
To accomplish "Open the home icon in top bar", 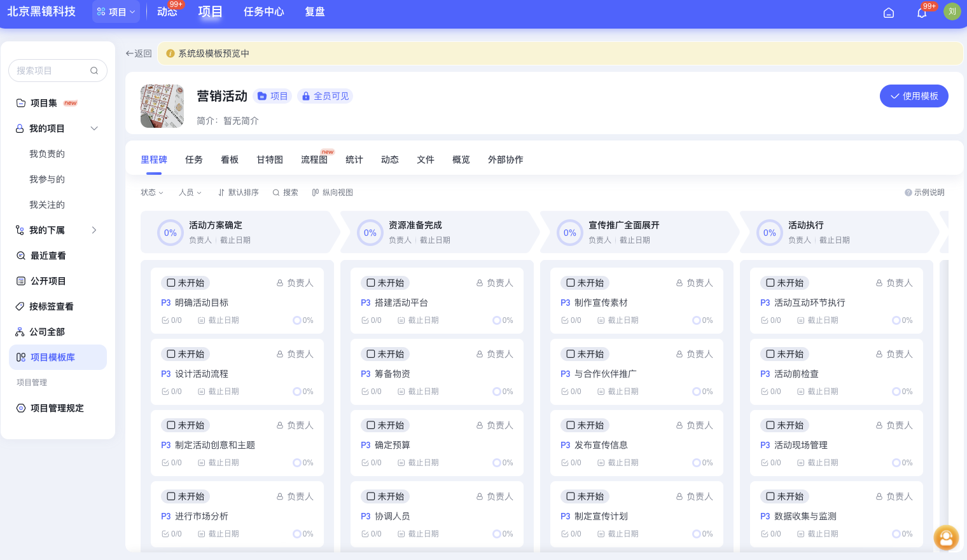I will click(889, 13).
